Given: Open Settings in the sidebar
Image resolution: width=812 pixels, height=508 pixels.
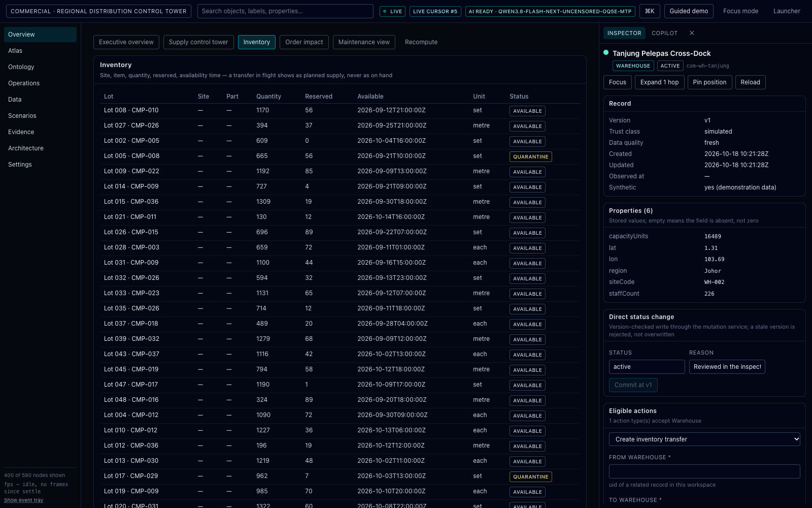Looking at the screenshot, I should pyautogui.click(x=40, y=165).
